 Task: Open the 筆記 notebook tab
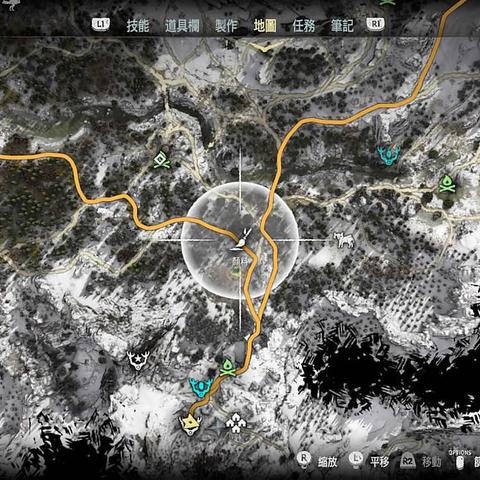[342, 26]
